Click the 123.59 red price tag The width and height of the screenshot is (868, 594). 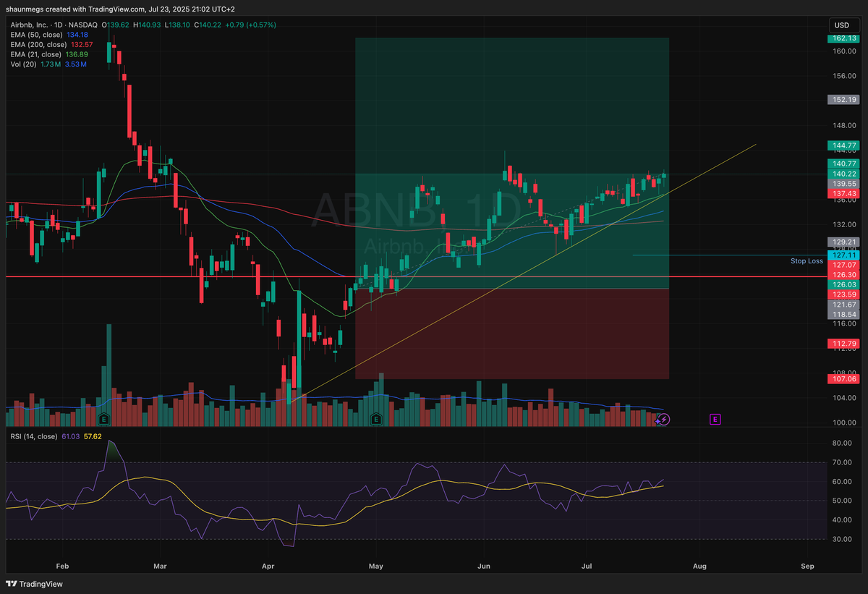click(843, 295)
